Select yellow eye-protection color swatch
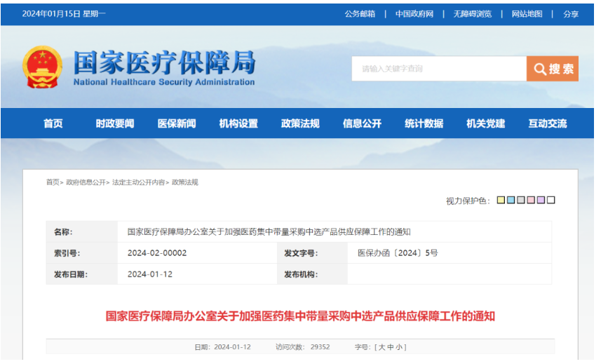 [501, 200]
